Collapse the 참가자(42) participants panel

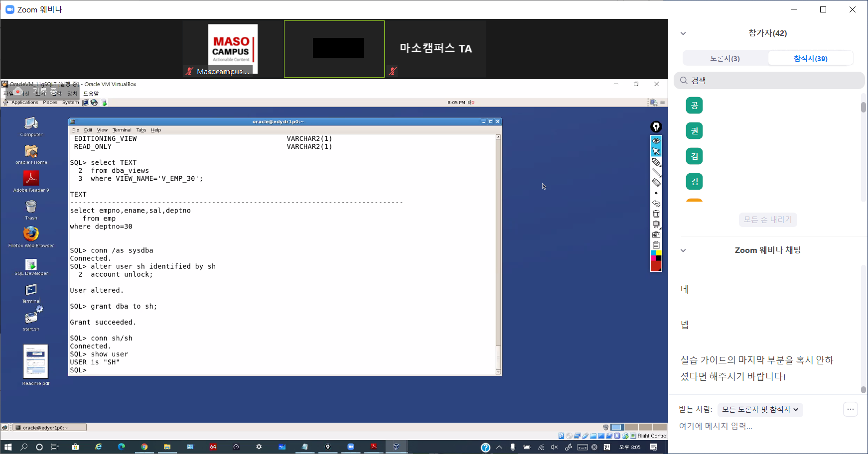click(x=683, y=33)
